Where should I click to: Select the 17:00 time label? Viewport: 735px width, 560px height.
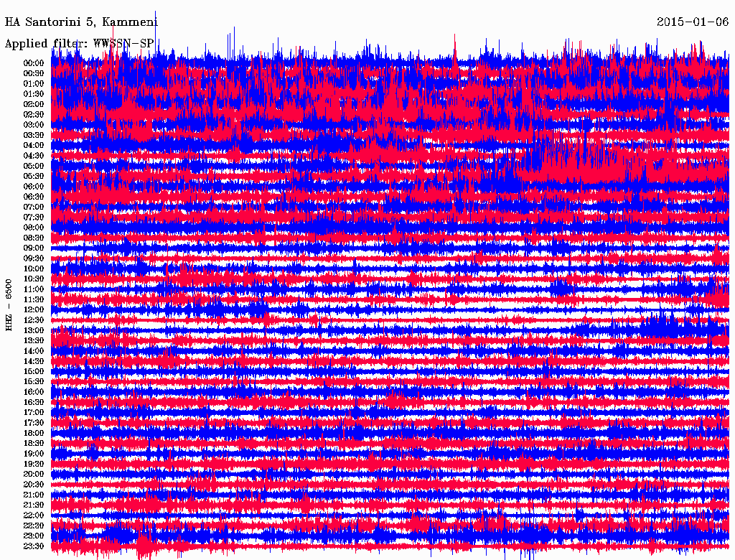(x=34, y=412)
